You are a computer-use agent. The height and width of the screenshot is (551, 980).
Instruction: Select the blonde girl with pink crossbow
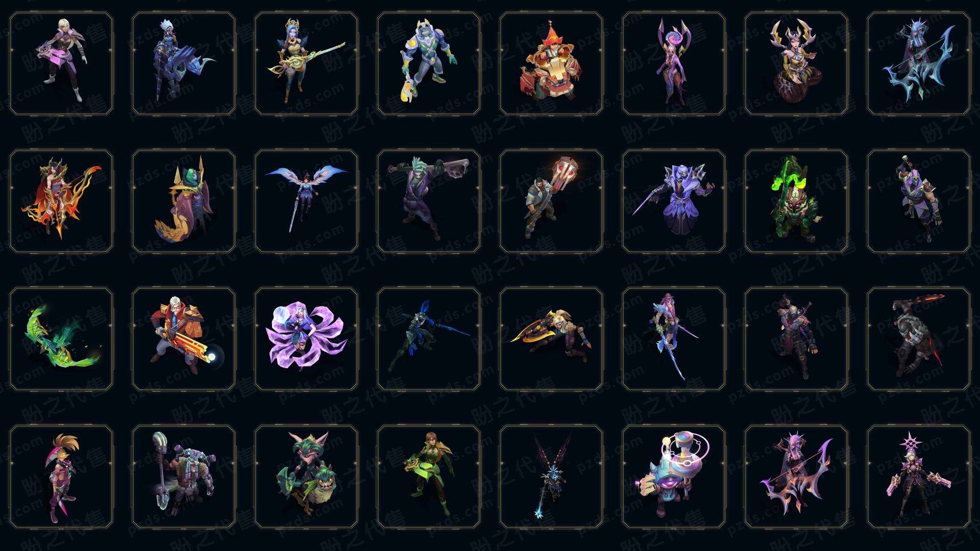tap(61, 63)
